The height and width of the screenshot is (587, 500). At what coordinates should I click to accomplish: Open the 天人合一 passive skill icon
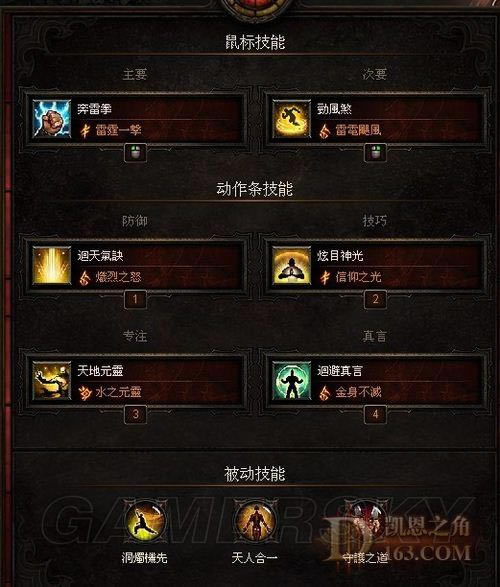coord(254,522)
